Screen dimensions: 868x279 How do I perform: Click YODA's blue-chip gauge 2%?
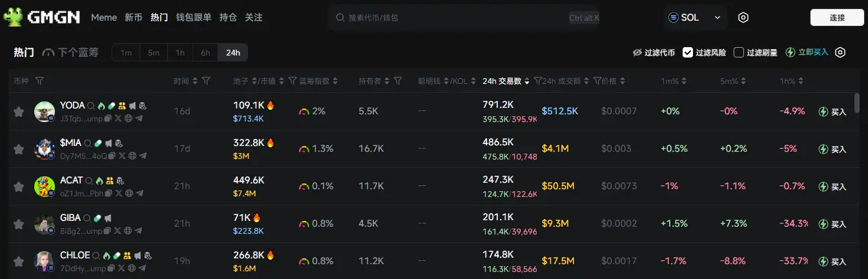coord(312,111)
